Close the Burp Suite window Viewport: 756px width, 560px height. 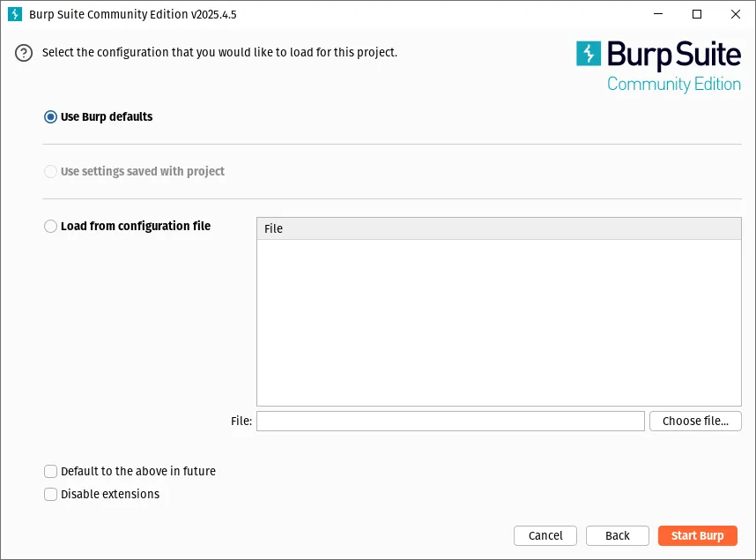[x=735, y=14]
